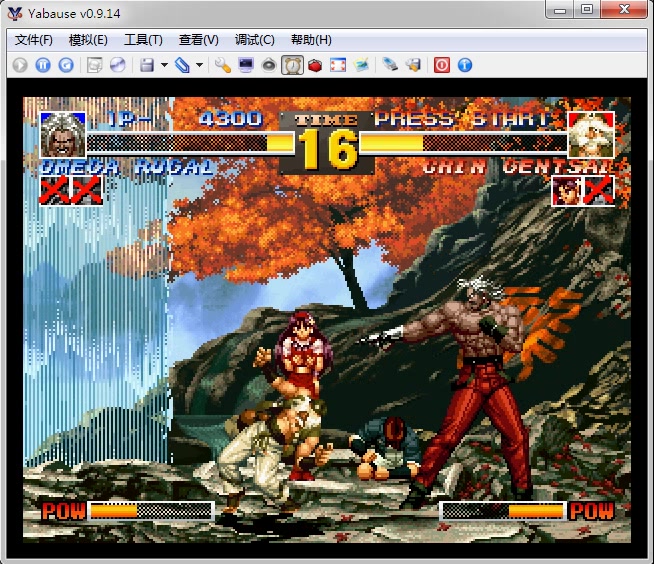This screenshot has width=654, height=564.
Task: Open a CD/ISO with the disc icon
Action: tap(118, 65)
